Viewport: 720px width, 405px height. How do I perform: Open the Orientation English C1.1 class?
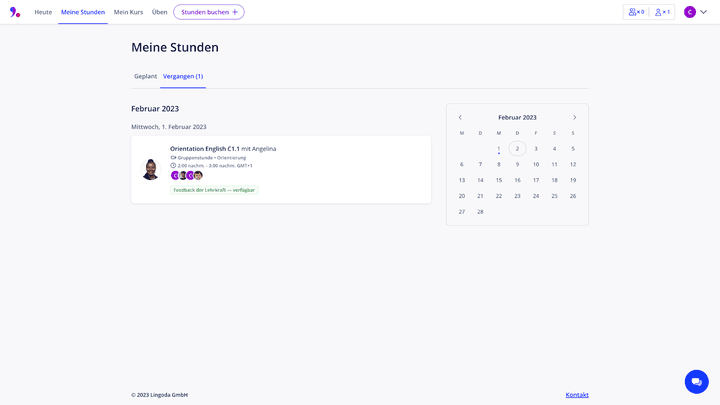[205, 148]
